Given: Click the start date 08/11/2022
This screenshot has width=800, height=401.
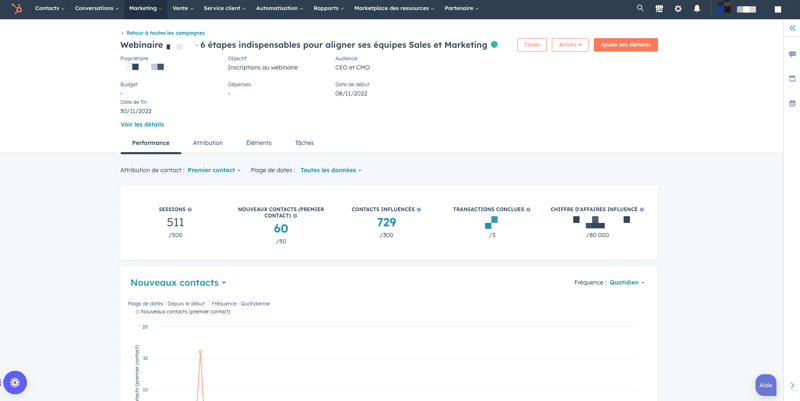Looking at the screenshot, I should pyautogui.click(x=351, y=93).
